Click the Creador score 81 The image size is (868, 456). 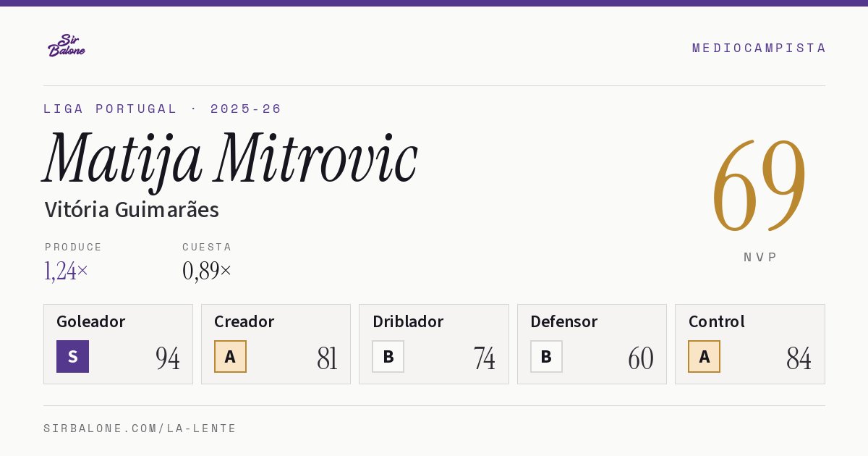tap(327, 358)
